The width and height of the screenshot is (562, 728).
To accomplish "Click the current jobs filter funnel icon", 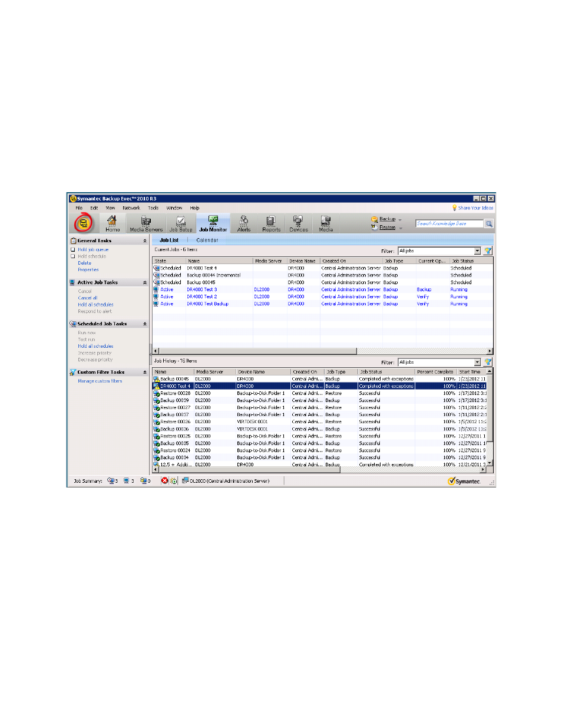I will pos(488,251).
